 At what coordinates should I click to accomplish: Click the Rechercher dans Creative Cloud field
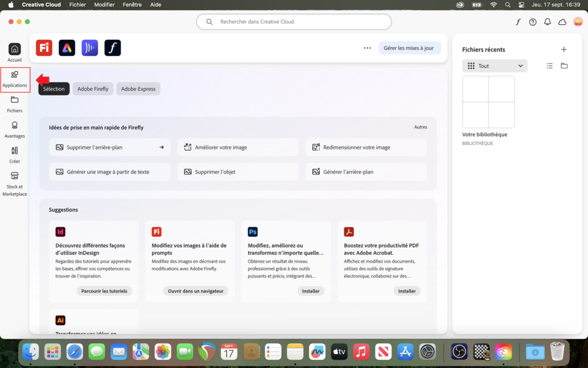pyautogui.click(x=294, y=22)
